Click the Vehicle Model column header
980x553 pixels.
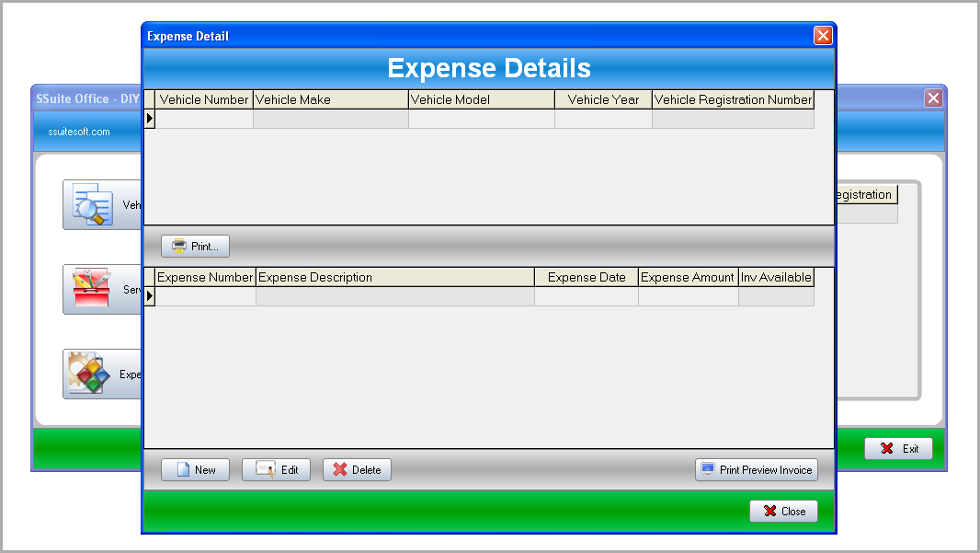coord(481,99)
